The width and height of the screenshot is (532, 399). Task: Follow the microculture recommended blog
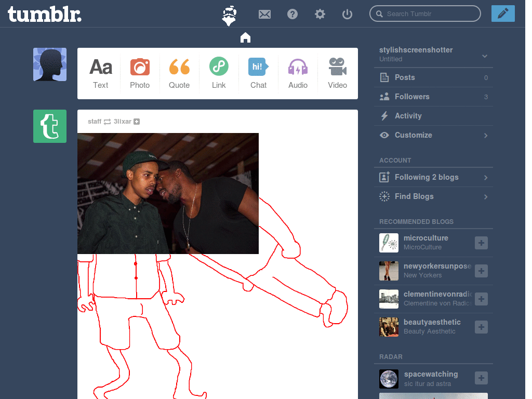click(x=481, y=243)
